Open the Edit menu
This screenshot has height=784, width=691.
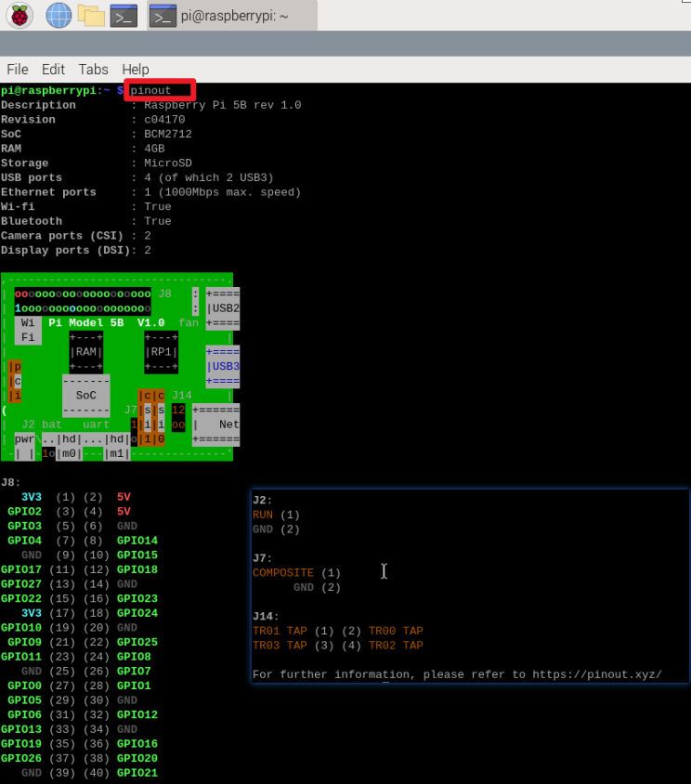pyautogui.click(x=53, y=69)
